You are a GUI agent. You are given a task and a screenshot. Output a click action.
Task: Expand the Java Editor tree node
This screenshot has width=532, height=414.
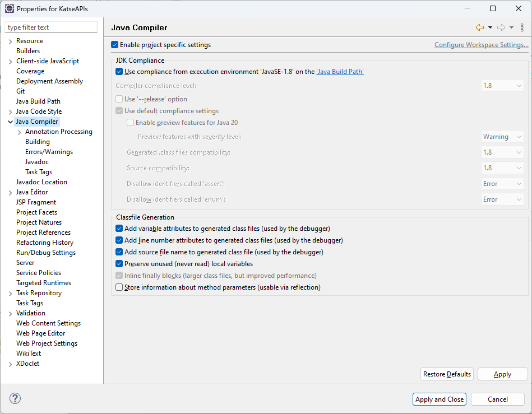click(x=10, y=192)
